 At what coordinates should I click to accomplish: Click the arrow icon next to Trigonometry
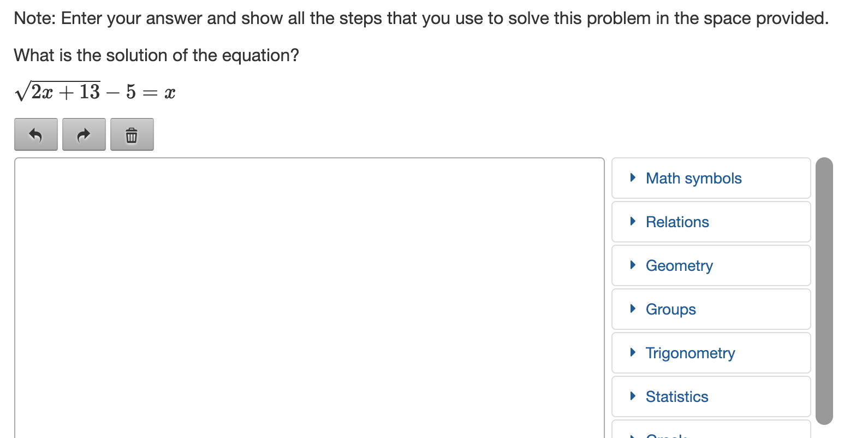click(x=633, y=352)
